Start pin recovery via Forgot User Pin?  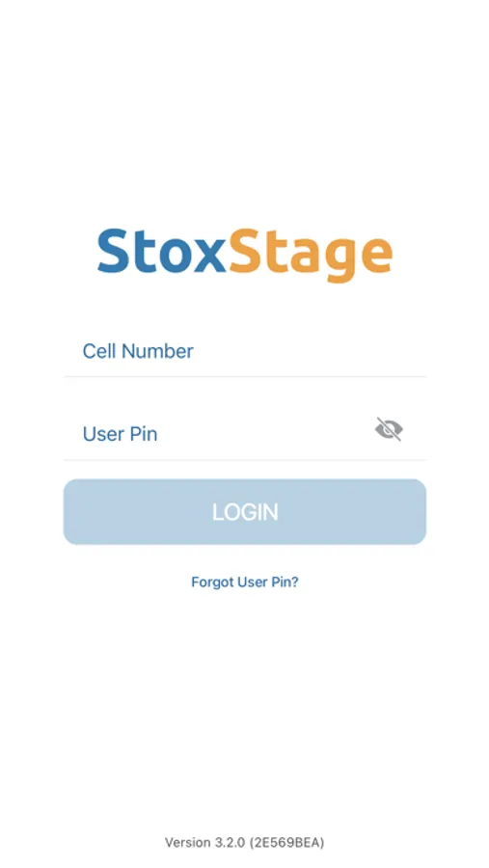(245, 582)
